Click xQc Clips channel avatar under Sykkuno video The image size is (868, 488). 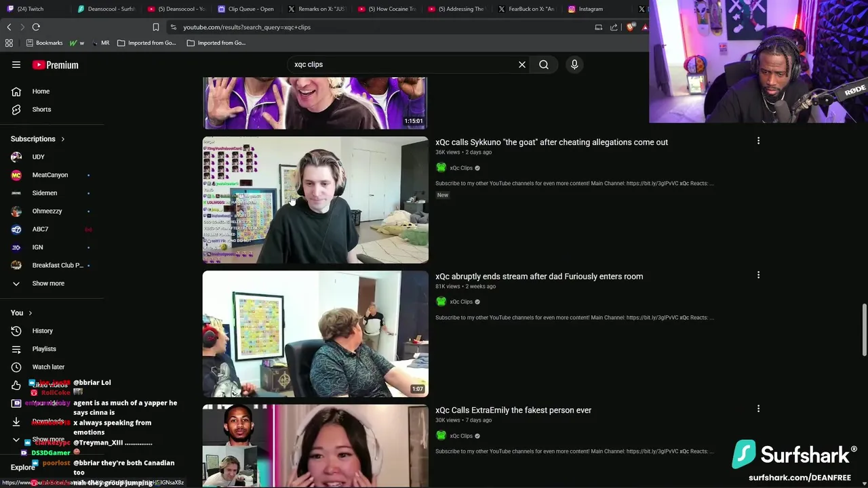(x=441, y=167)
